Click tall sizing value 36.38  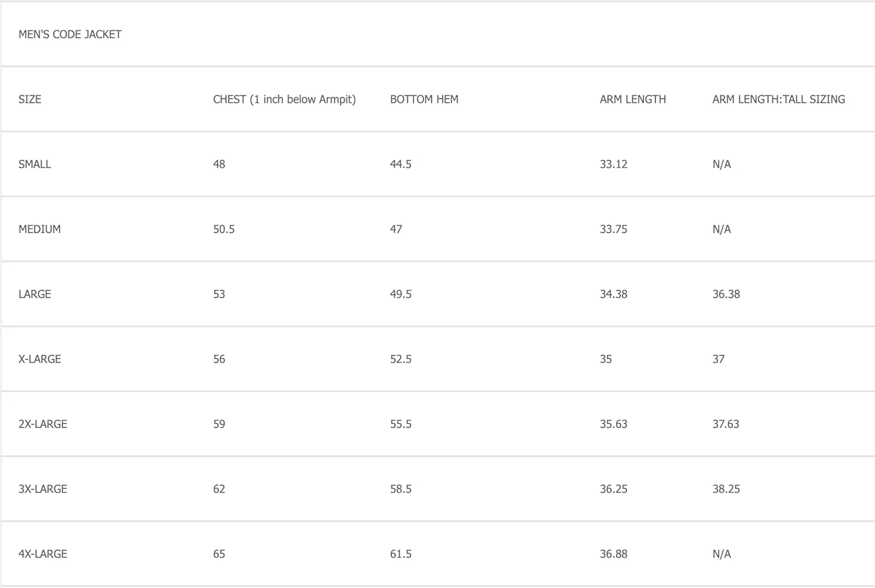pos(726,294)
